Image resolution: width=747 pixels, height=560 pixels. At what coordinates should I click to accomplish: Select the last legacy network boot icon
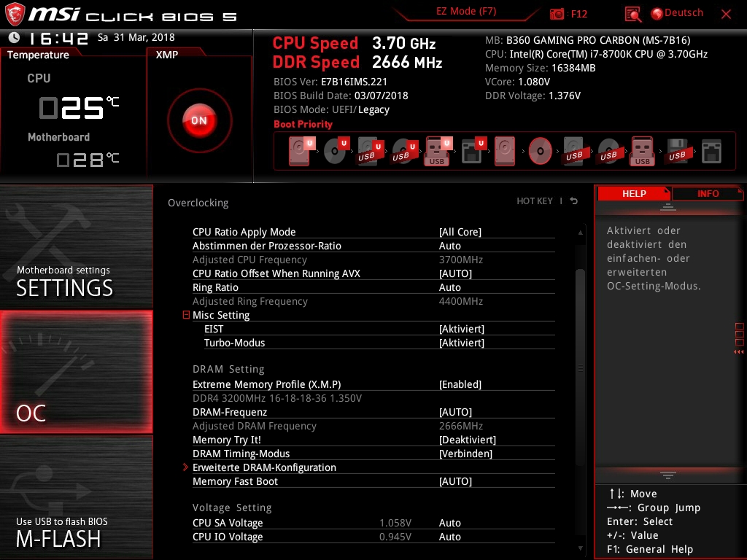coord(711,151)
